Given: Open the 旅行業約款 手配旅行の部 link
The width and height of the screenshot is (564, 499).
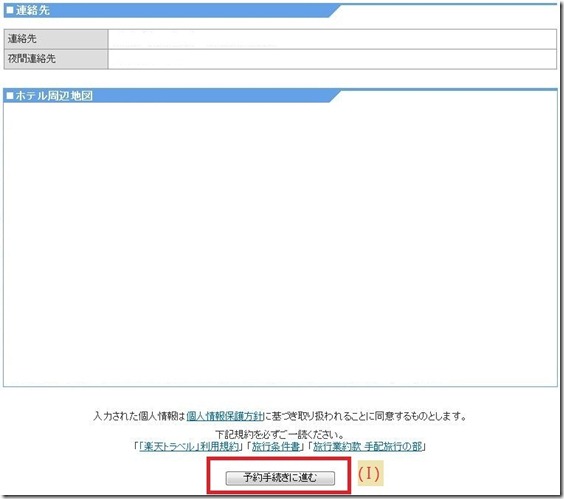Looking at the screenshot, I should click(x=368, y=446).
